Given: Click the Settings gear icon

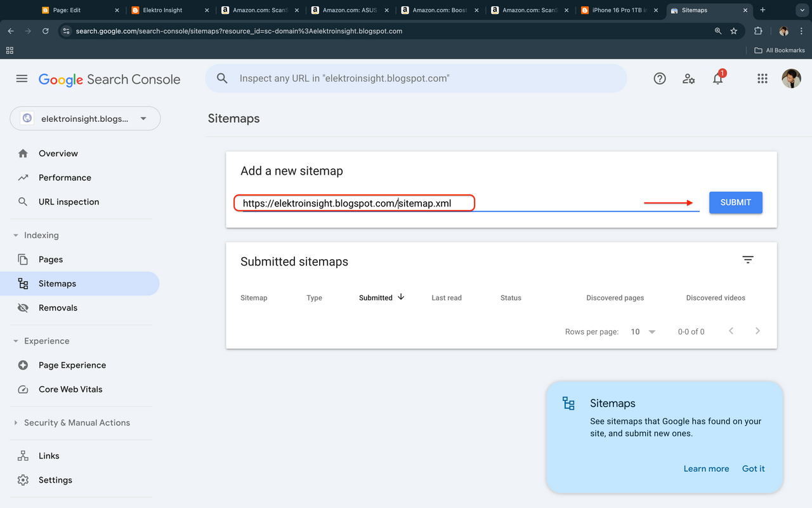Looking at the screenshot, I should click(23, 480).
